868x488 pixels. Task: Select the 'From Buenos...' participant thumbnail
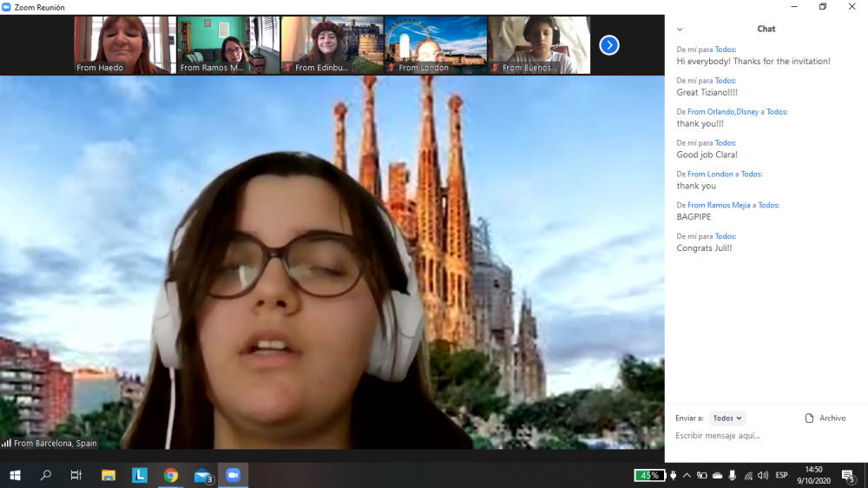539,45
